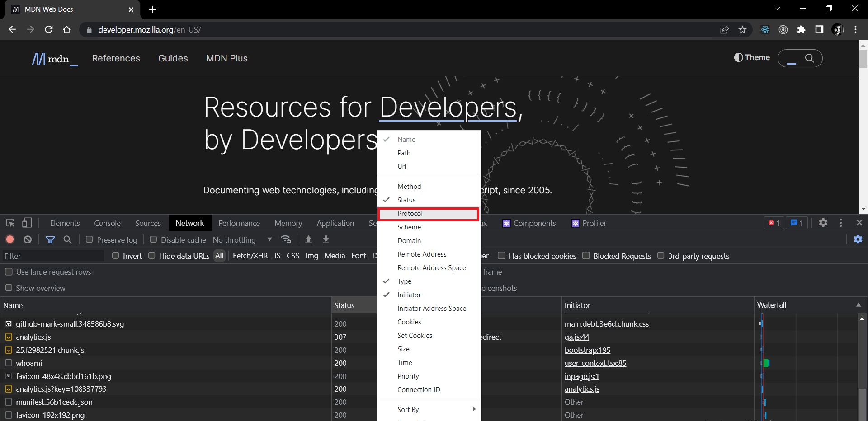Open the bootstrap:195 initiator link
868x421 pixels.
587,350
